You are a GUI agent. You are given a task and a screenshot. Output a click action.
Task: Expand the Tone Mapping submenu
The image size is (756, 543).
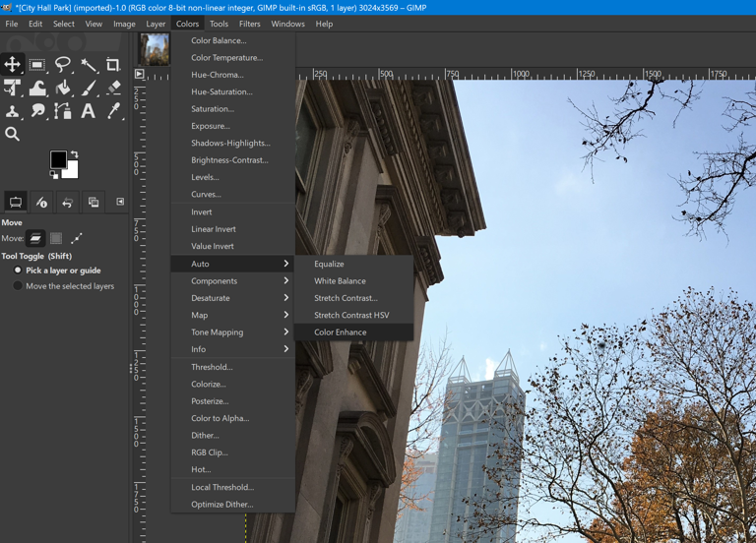(233, 332)
